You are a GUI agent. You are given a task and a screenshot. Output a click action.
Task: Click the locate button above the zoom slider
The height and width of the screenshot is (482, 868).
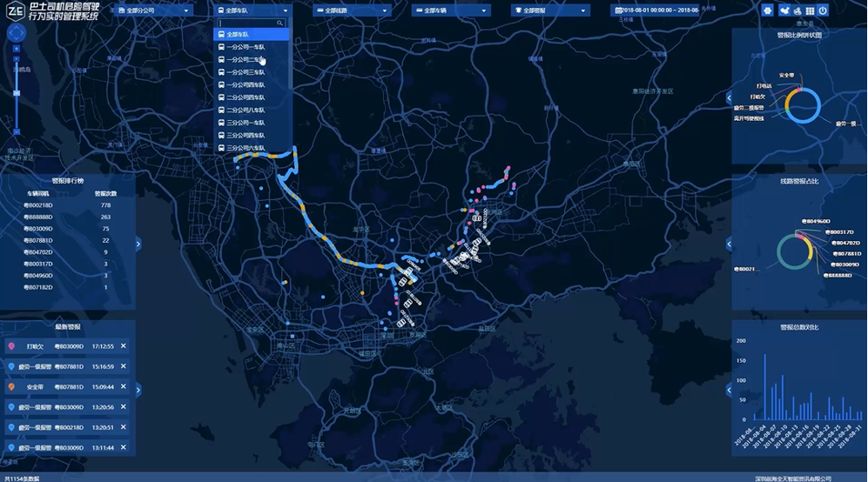coord(17,49)
